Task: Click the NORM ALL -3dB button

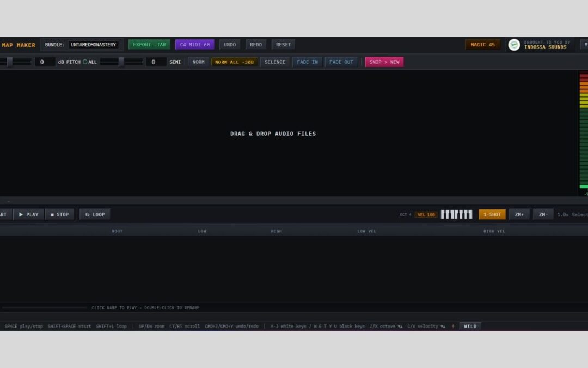Action: [234, 62]
